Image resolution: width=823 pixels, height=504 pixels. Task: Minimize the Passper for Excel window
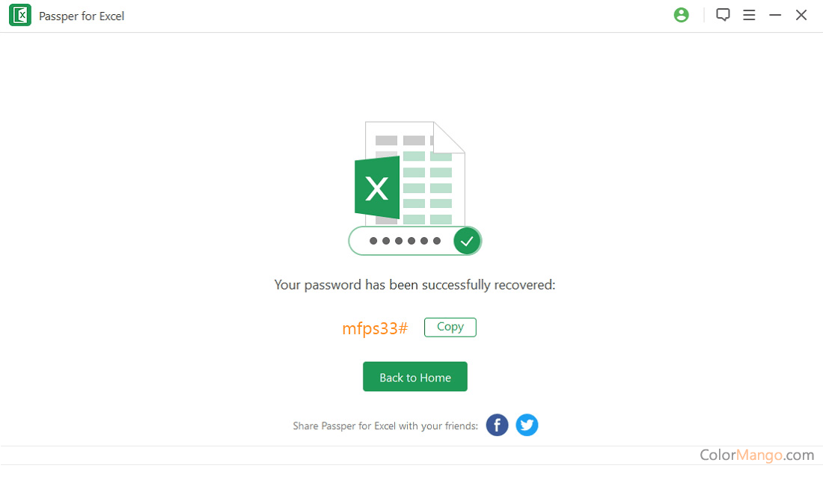point(775,15)
